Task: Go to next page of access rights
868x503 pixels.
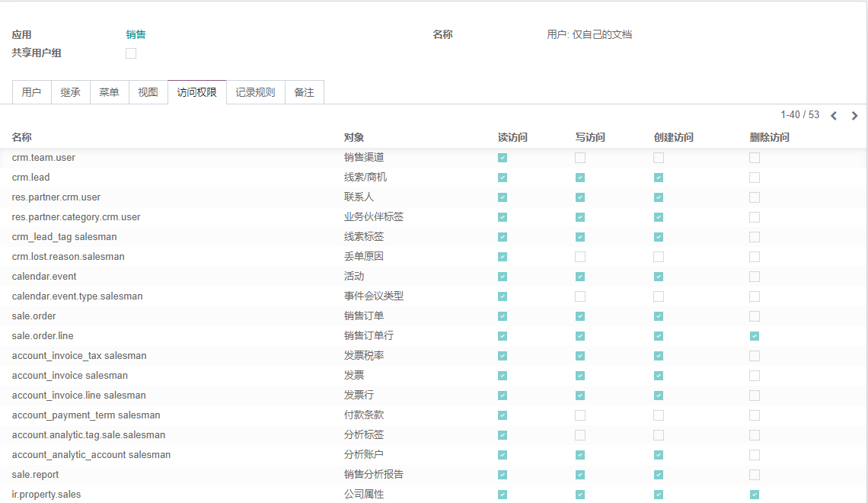Action: (x=854, y=115)
